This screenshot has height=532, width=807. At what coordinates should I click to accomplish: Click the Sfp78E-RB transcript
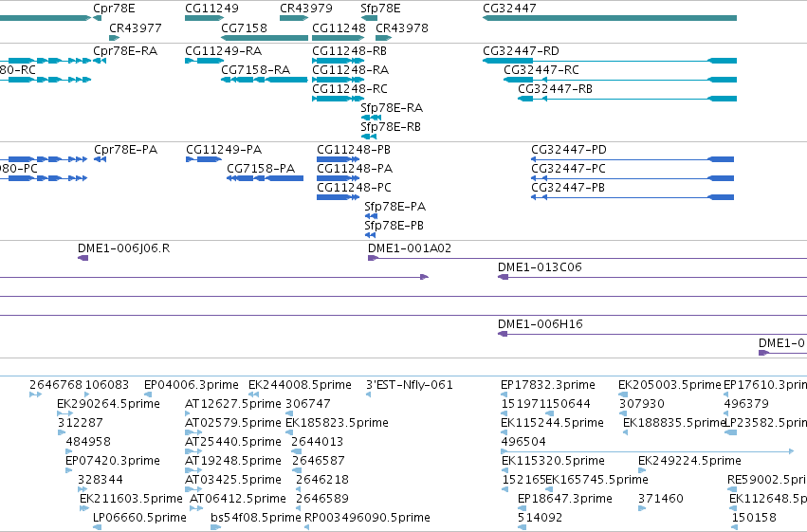(369, 137)
